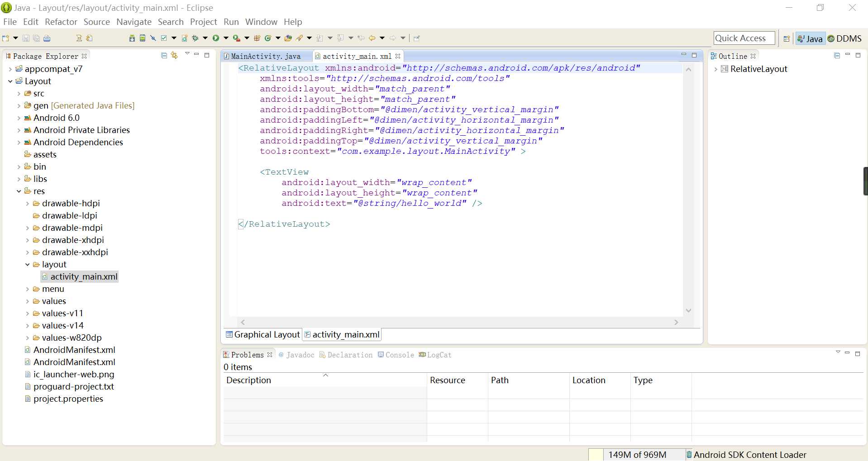The width and height of the screenshot is (868, 461).
Task: Open the Window menu
Action: coord(261,22)
